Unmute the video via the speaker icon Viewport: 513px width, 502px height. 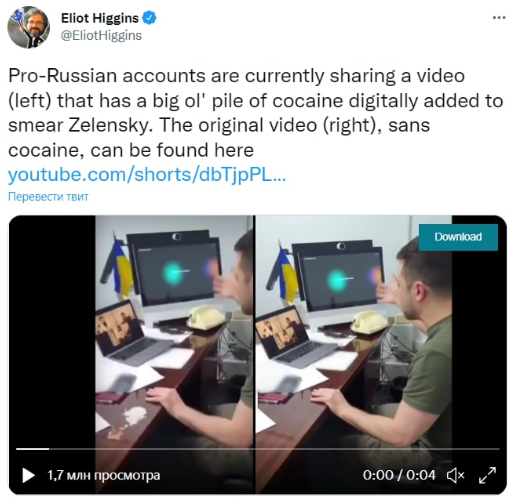pyautogui.click(x=455, y=475)
